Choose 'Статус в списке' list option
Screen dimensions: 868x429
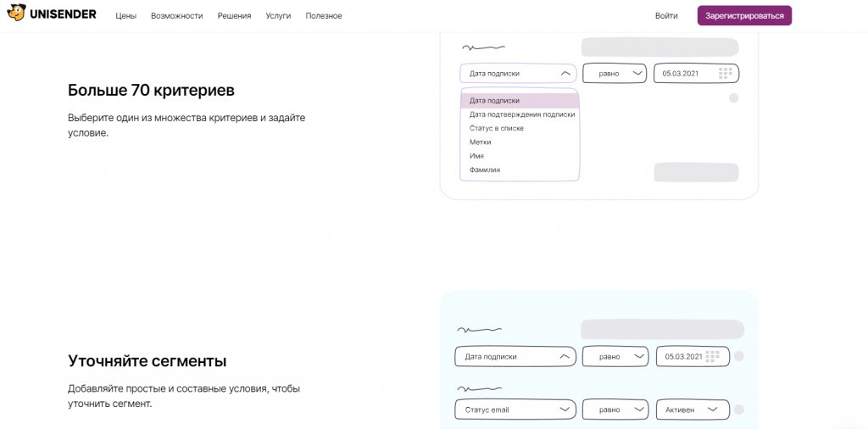pos(497,128)
